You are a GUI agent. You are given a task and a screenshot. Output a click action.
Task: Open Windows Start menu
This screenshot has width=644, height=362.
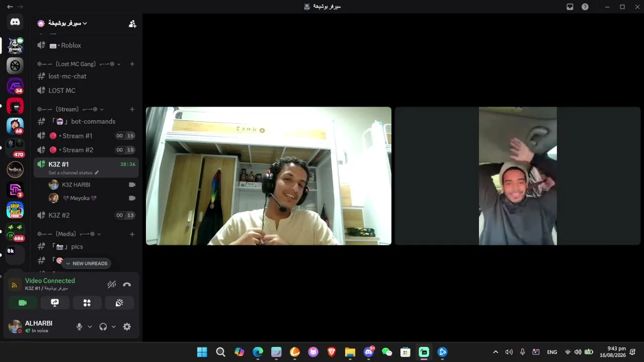[x=202, y=352]
